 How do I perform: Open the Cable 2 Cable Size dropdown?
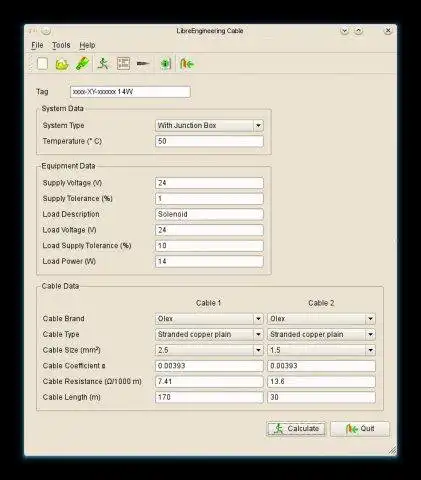click(321, 350)
